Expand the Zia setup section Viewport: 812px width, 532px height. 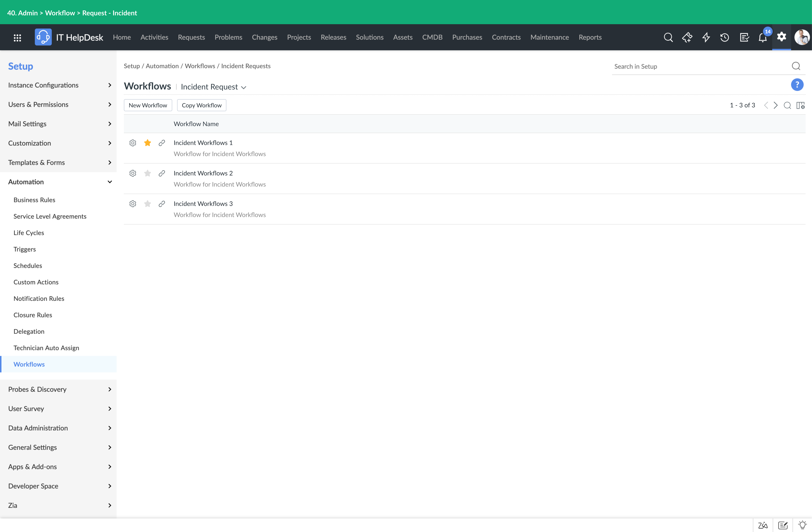click(58, 505)
